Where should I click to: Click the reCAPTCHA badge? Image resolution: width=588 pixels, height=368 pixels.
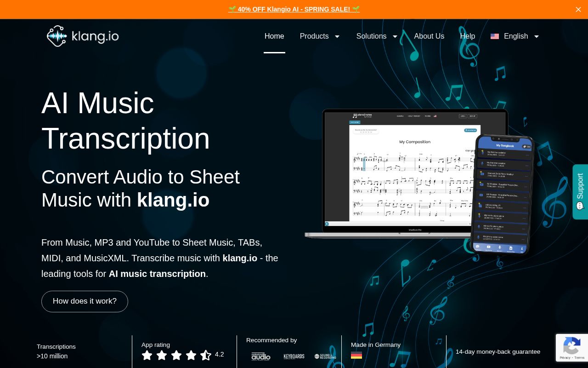(x=572, y=348)
